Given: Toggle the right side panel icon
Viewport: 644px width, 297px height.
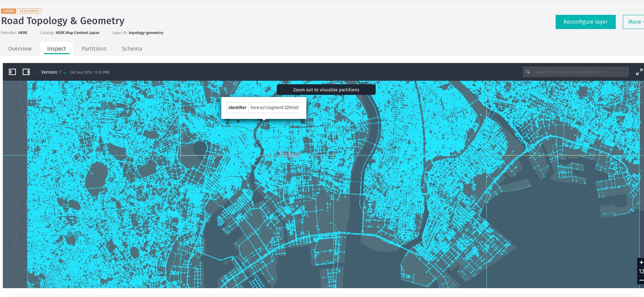Looking at the screenshot, I should [26, 72].
